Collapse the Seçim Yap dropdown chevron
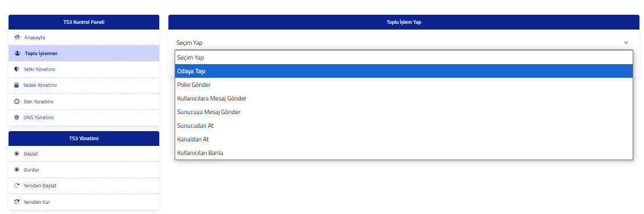Screen dimensions: 644x214 tap(626, 43)
